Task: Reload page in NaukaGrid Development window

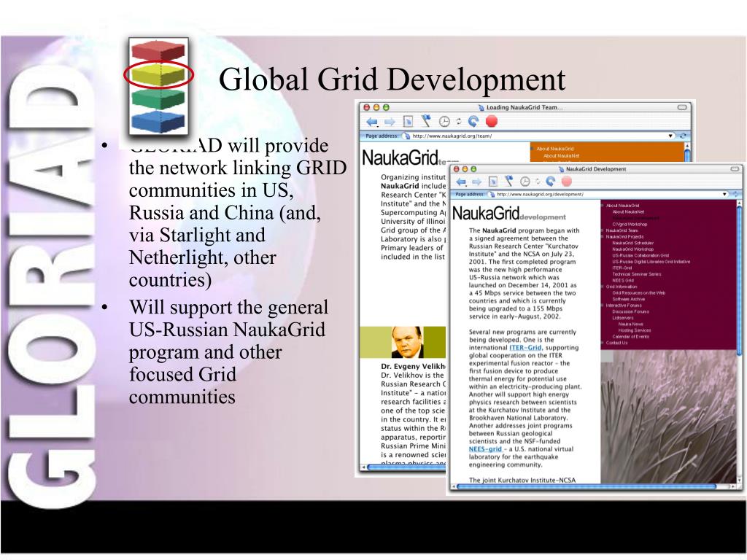Action: [551, 182]
